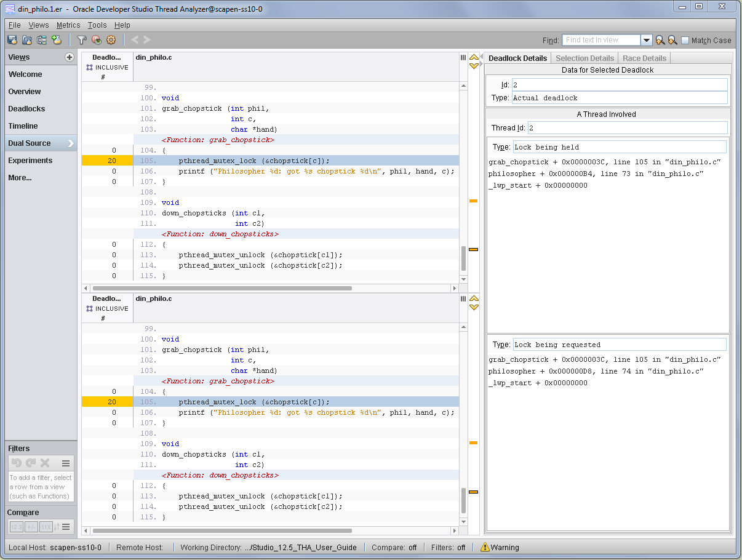This screenshot has height=560, width=742.
Task: Open the Compare panel hamburger menu
Action: (66, 527)
